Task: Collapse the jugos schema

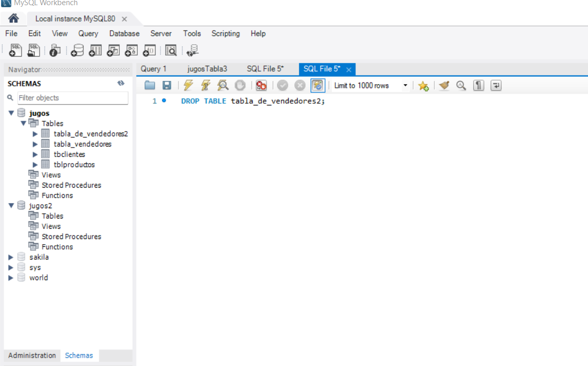Action: [x=11, y=113]
